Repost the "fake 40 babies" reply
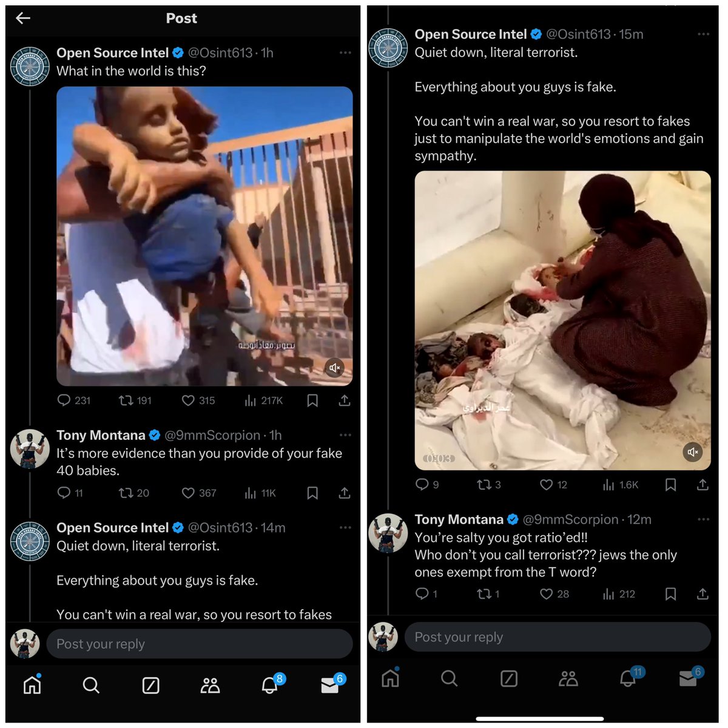Viewport: 728px width, 728px height. pyautogui.click(x=126, y=493)
